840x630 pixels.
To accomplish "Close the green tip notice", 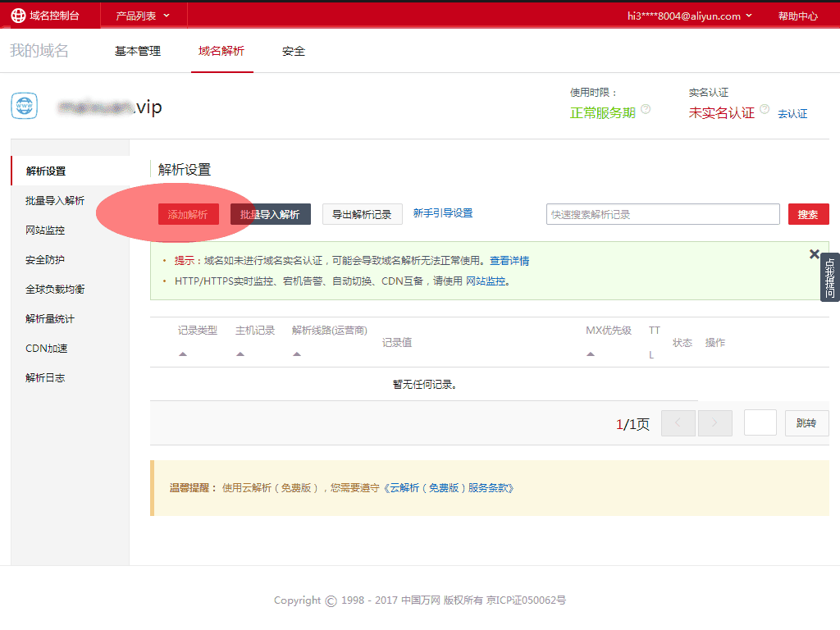I will pos(815,254).
